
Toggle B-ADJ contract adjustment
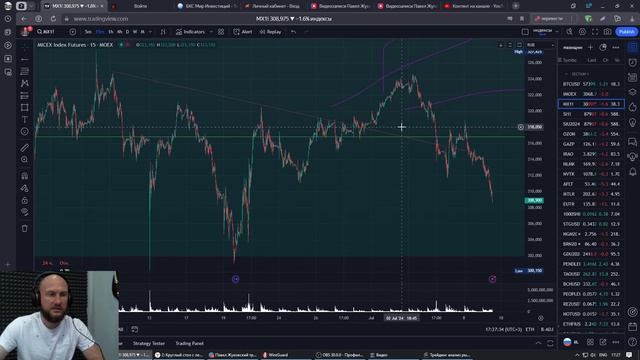tap(547, 329)
